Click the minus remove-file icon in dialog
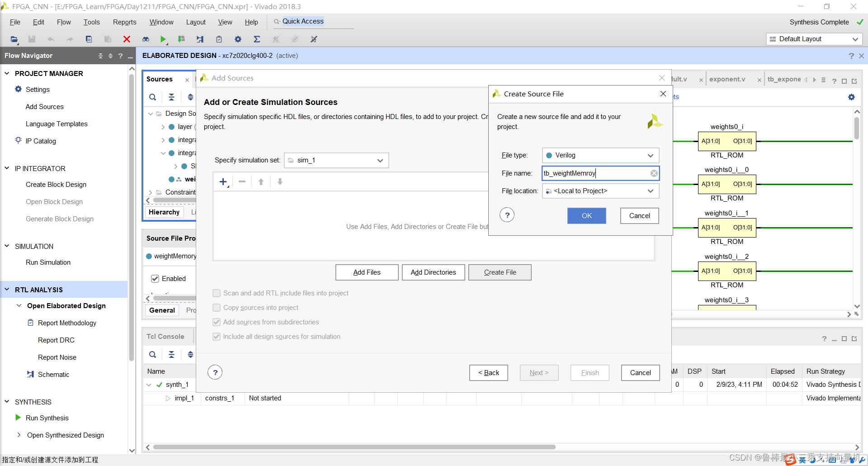This screenshot has width=868, height=466. [242, 181]
